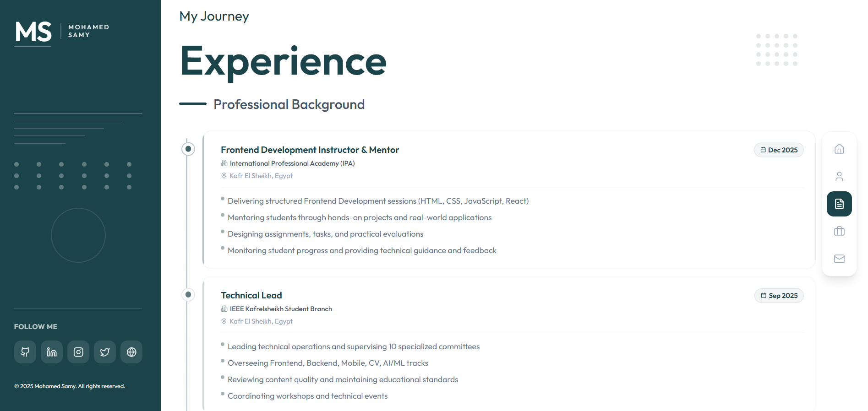This screenshot has width=868, height=411.
Task: Select the first timeline marker dot
Action: [188, 149]
